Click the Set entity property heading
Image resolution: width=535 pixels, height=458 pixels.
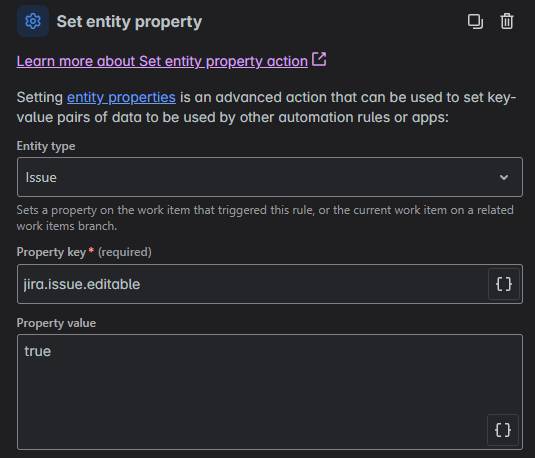129,22
